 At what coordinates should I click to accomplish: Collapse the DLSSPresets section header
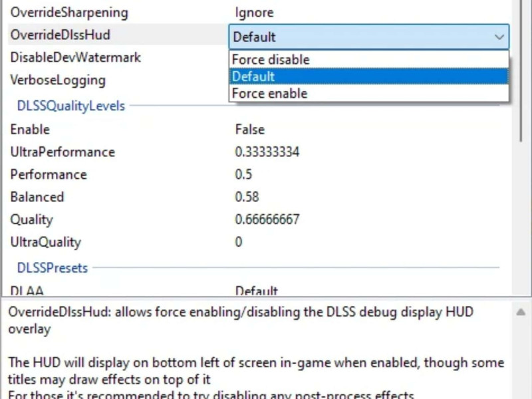pyautogui.click(x=53, y=268)
